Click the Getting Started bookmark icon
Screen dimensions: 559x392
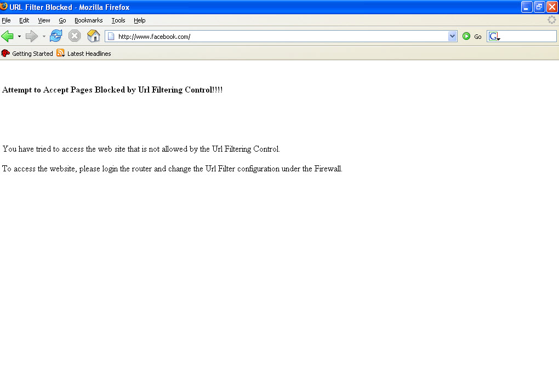[5, 54]
